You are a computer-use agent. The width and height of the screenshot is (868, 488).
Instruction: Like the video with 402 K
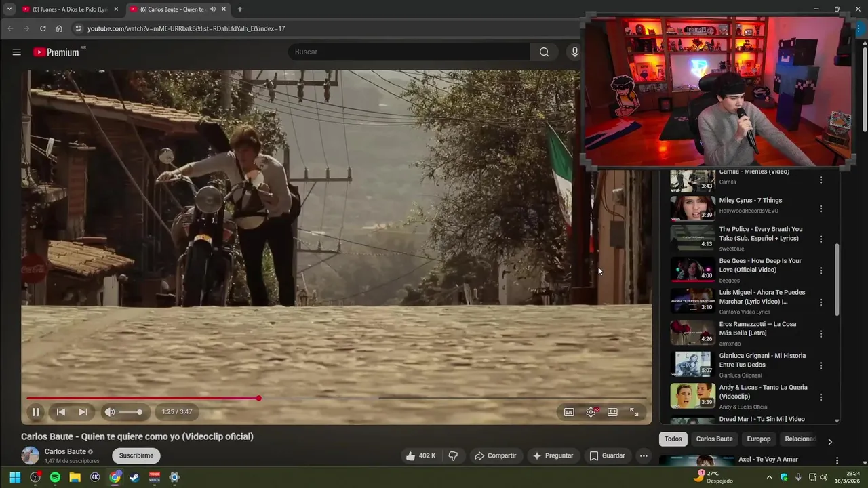(420, 455)
